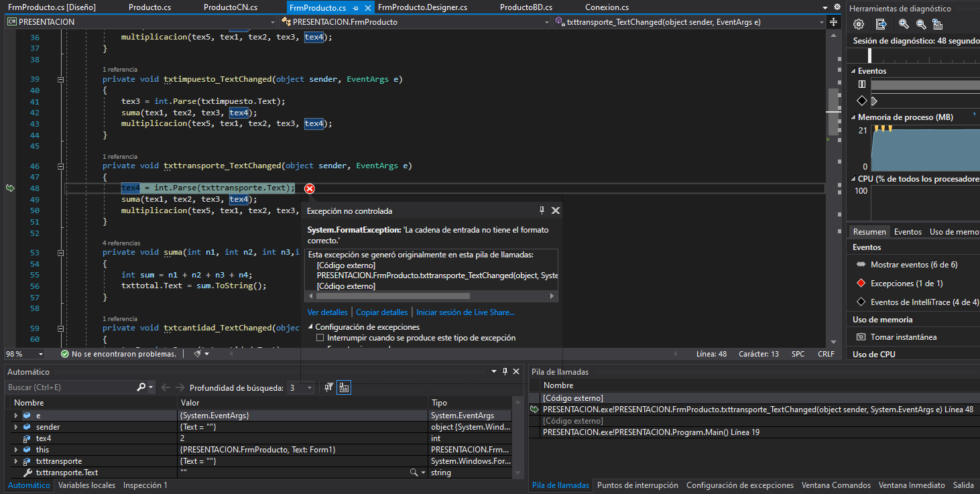Open the tab list dropdown arrow in the editor
The width and height of the screenshot is (980, 494).
(x=824, y=7)
